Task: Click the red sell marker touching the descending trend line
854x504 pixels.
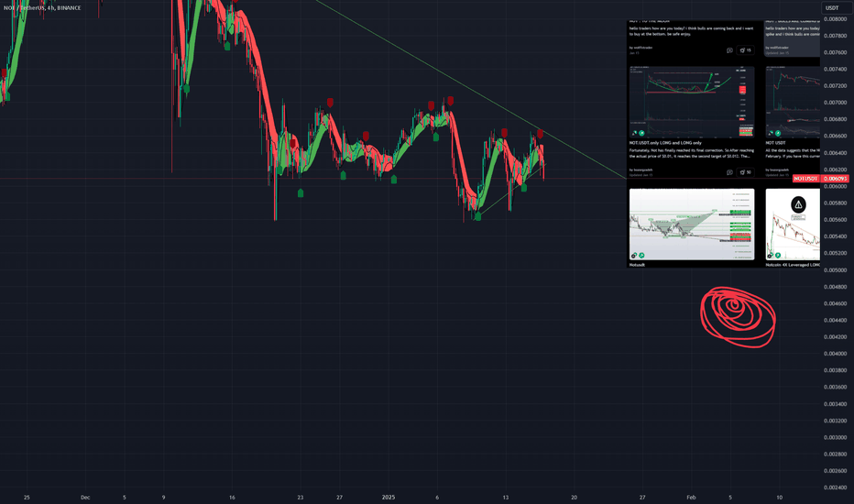Action: pyautogui.click(x=540, y=133)
